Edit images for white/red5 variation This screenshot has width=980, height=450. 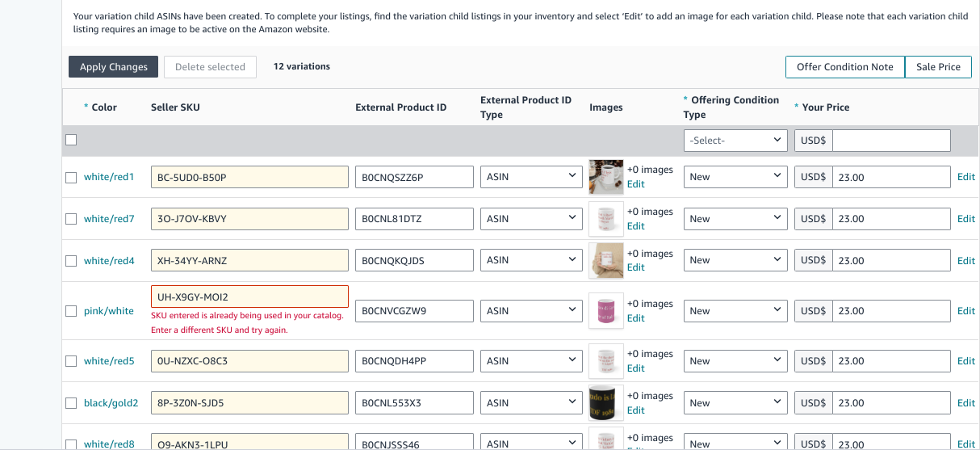636,368
